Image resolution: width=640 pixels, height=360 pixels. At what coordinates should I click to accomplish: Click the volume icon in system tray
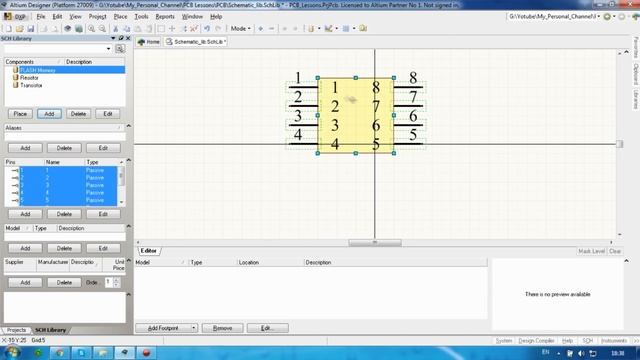tap(581, 353)
